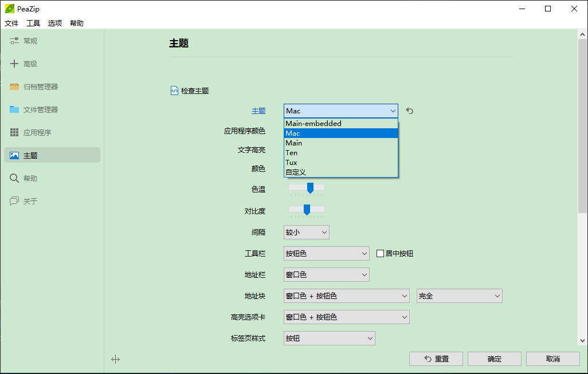Click the scrollbar up arrow
The image size is (588, 374).
[582, 34]
